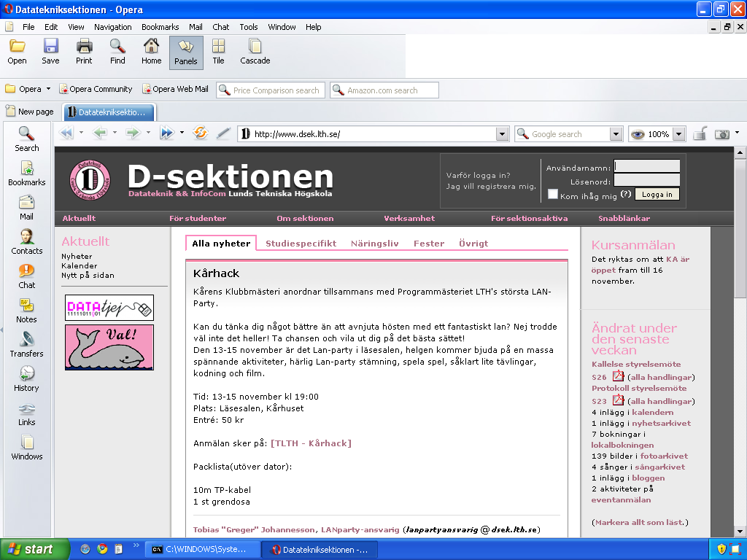
Task: Click in the Användarnamn input field
Action: [x=646, y=166]
